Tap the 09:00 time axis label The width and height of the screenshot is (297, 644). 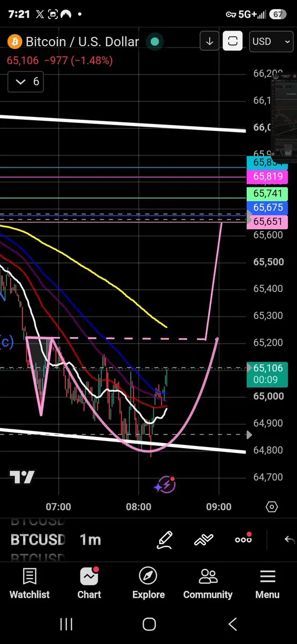coord(219,507)
